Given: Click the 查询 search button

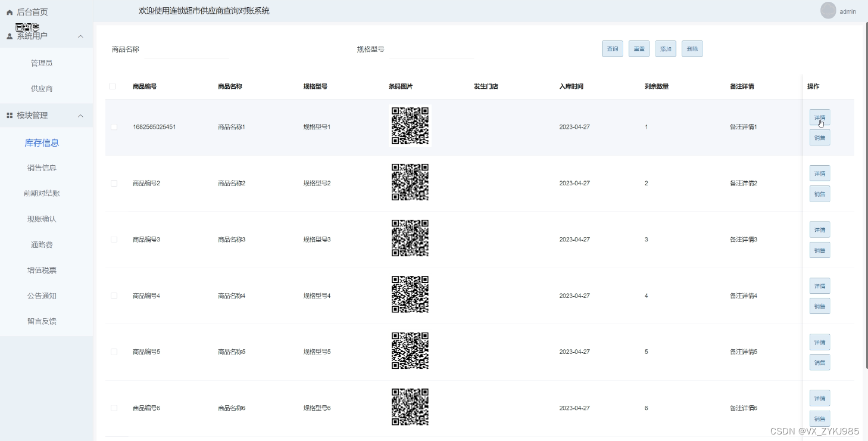Looking at the screenshot, I should pyautogui.click(x=613, y=49).
